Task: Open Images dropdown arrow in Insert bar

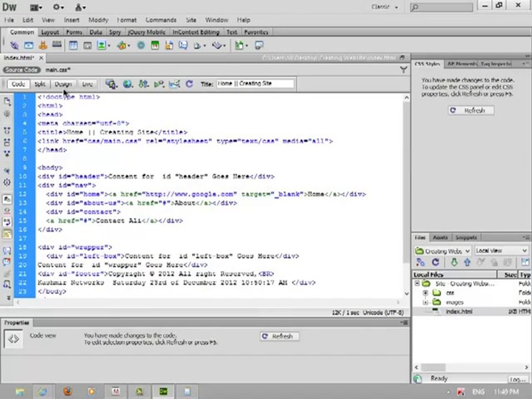Action: 109,45
